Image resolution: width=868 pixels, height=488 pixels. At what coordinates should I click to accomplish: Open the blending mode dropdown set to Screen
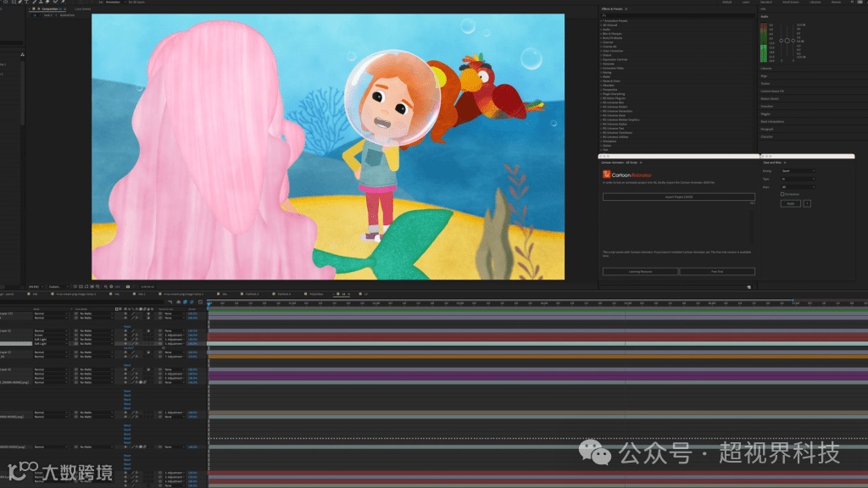50,335
